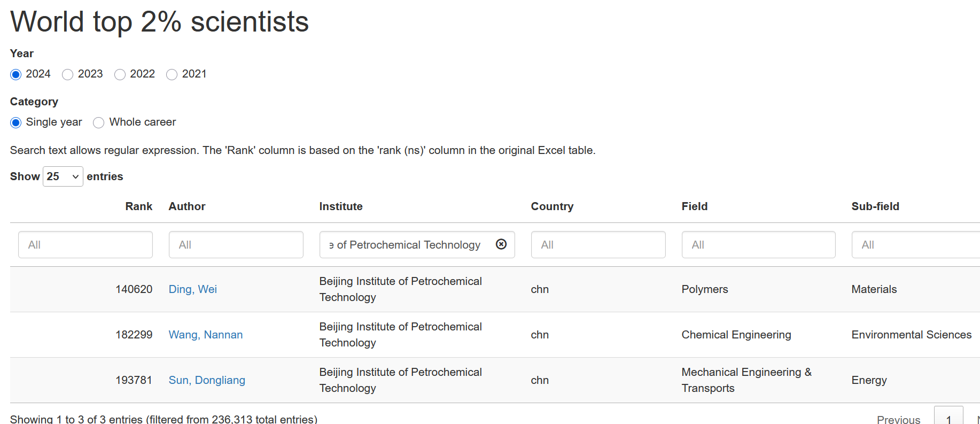Screen dimensions: 980x424
Task: Sort table by Rank column header
Action: 138,206
